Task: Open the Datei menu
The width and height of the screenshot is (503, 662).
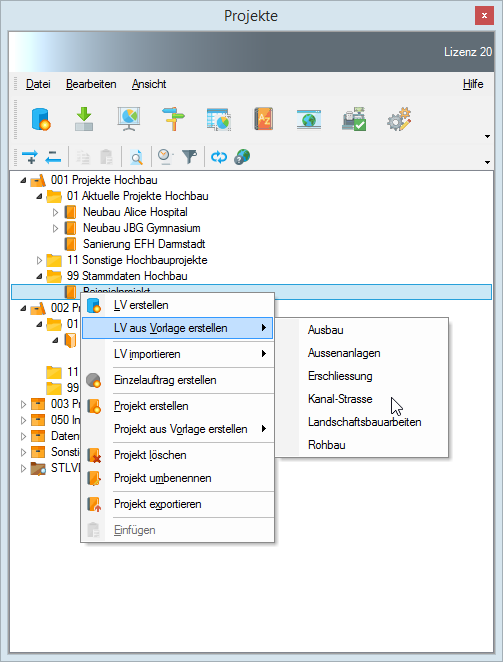Action: (38, 84)
